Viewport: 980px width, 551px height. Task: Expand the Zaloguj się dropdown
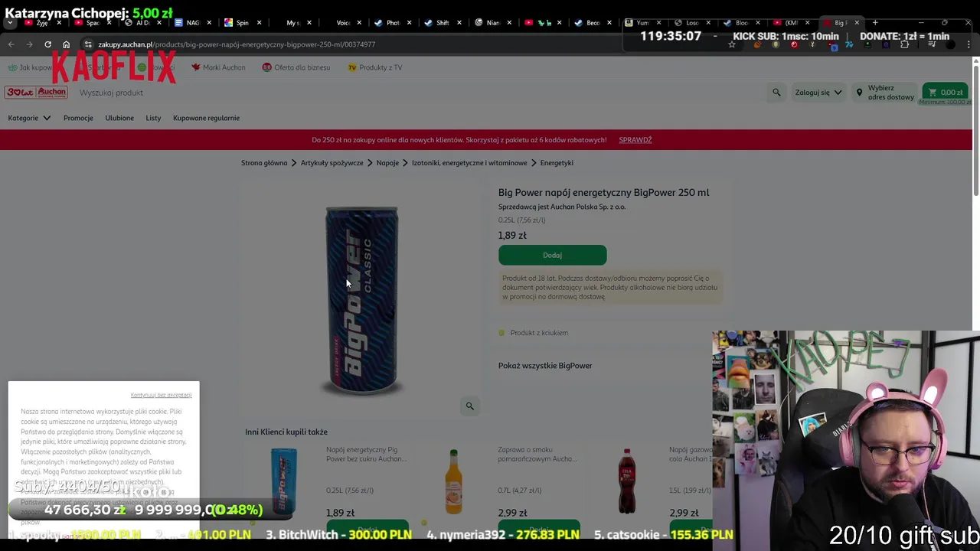click(x=818, y=93)
